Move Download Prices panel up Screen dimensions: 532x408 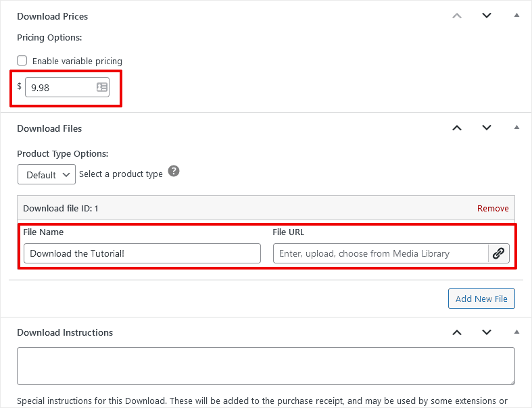tap(457, 16)
